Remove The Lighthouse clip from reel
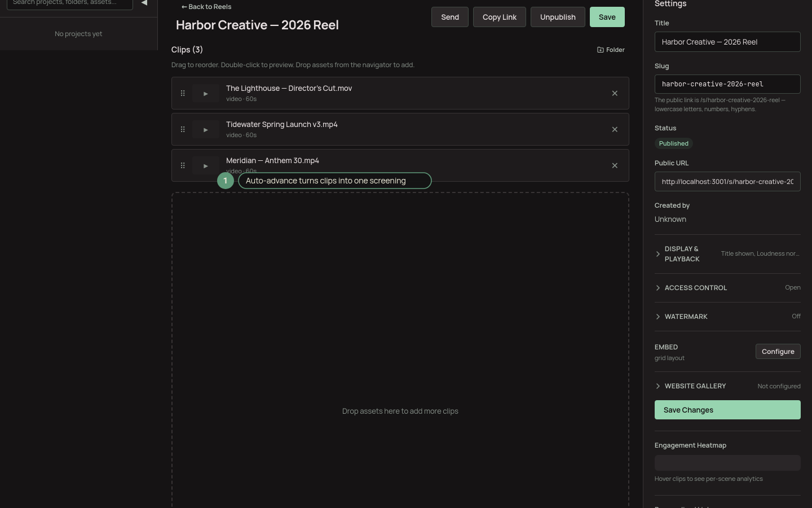Image resolution: width=812 pixels, height=508 pixels. [x=615, y=93]
